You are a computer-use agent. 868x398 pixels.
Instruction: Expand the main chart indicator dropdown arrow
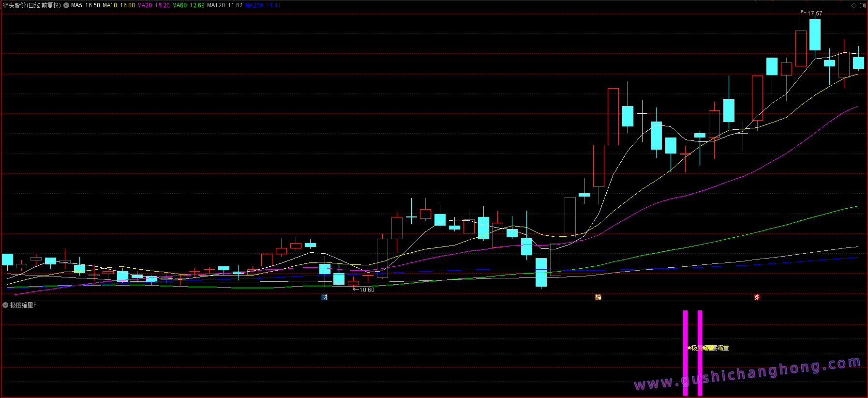pos(66,6)
